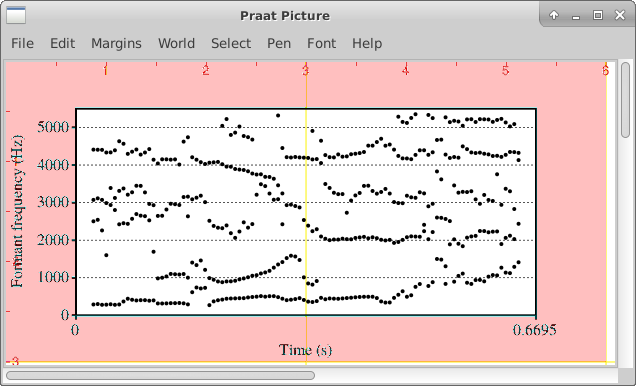The height and width of the screenshot is (386, 636).
Task: Open the Edit menu
Action: click(x=62, y=43)
